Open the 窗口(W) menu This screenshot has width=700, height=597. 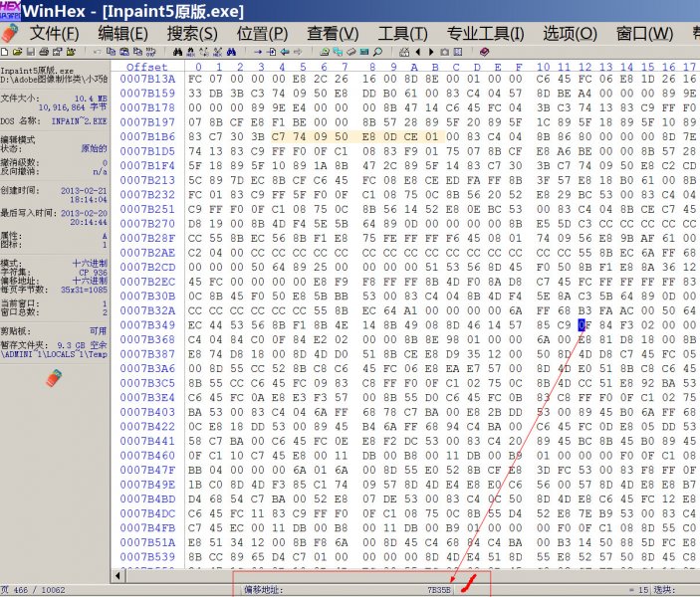tap(644, 34)
